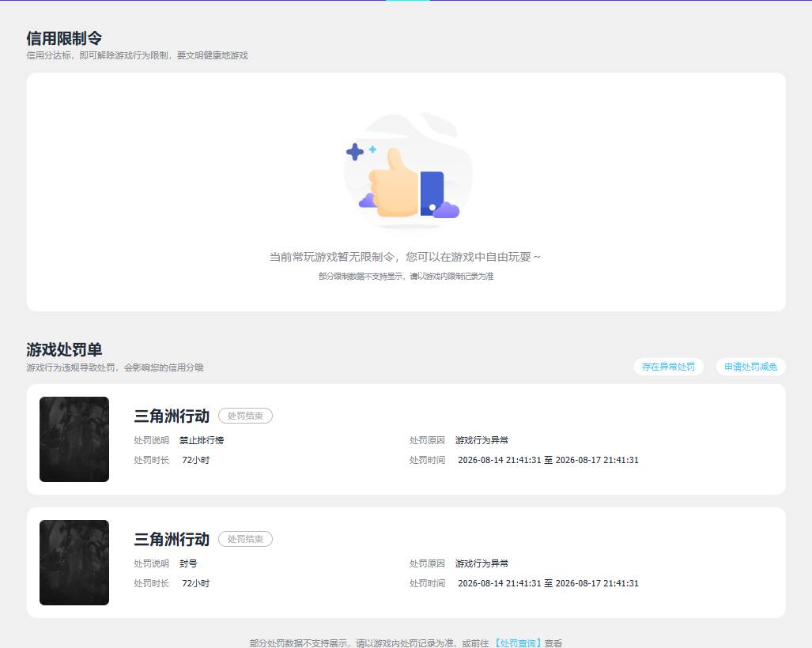Click subtitle 信用分达标，即可解除游戏行为限制

pos(138,55)
